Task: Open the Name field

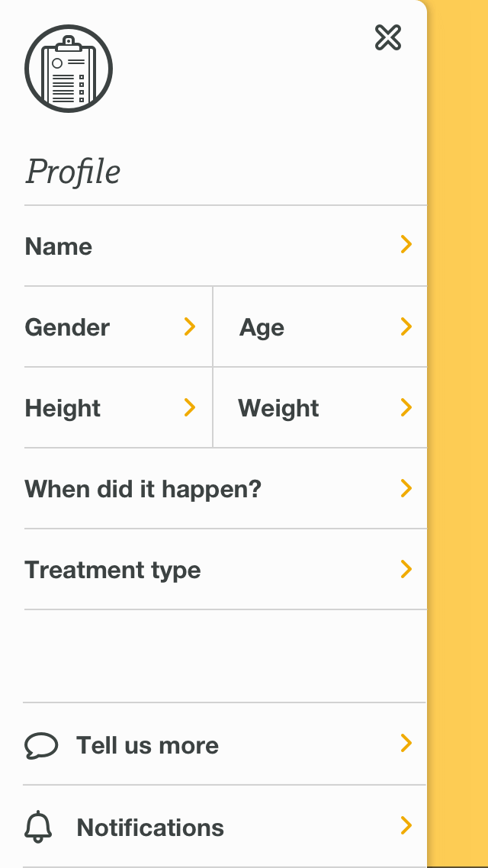Action: tap(59, 246)
